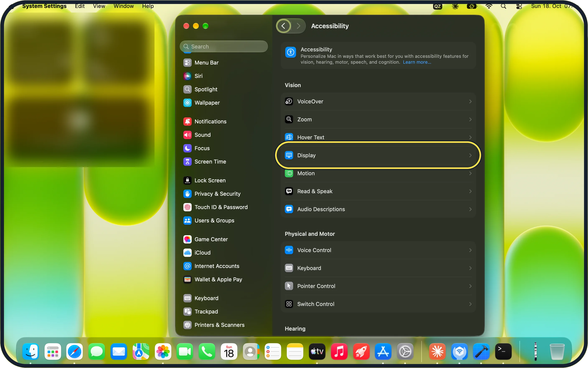This screenshot has width=588, height=368.
Task: Open the Window menu
Action: [x=124, y=6]
